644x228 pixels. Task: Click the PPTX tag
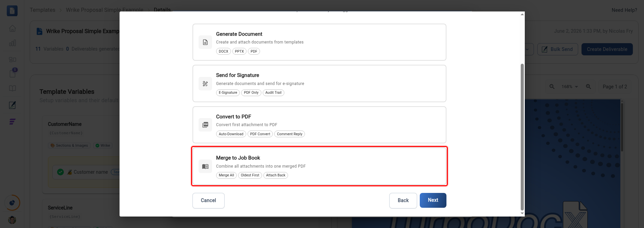[239, 51]
